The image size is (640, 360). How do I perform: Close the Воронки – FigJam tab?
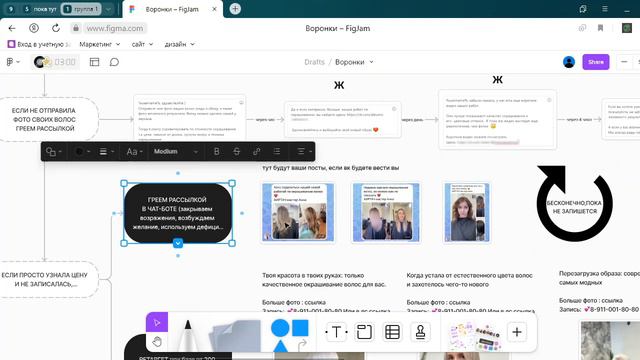(x=214, y=9)
